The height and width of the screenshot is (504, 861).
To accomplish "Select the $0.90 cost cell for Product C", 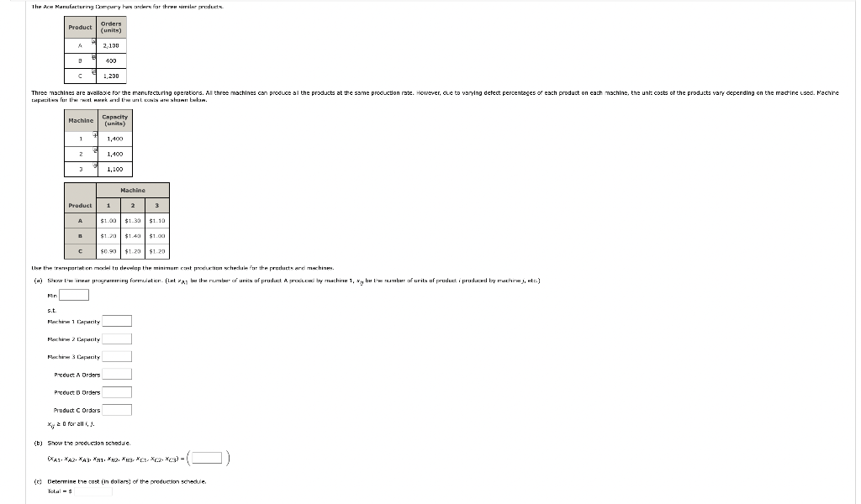I will tap(108, 251).
